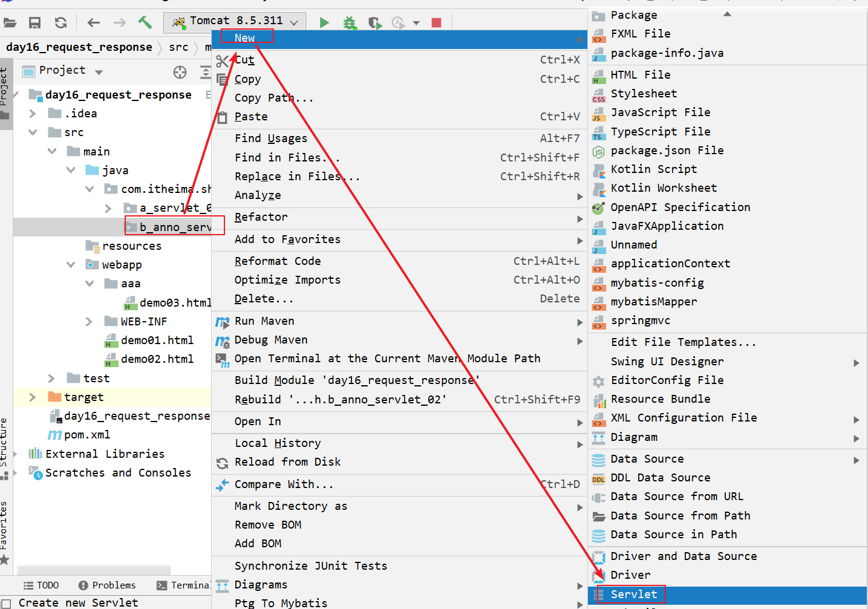Open the Problems tool window tab
The width and height of the screenshot is (868, 609).
107,585
